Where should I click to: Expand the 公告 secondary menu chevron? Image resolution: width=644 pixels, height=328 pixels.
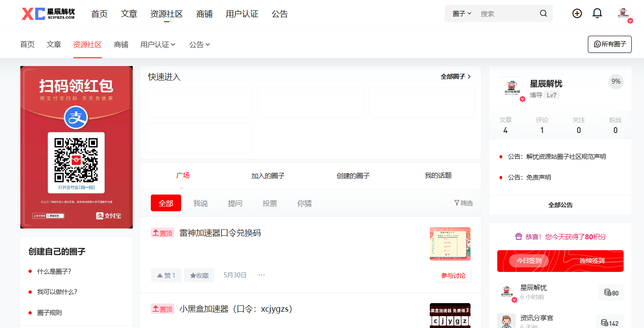(x=208, y=44)
